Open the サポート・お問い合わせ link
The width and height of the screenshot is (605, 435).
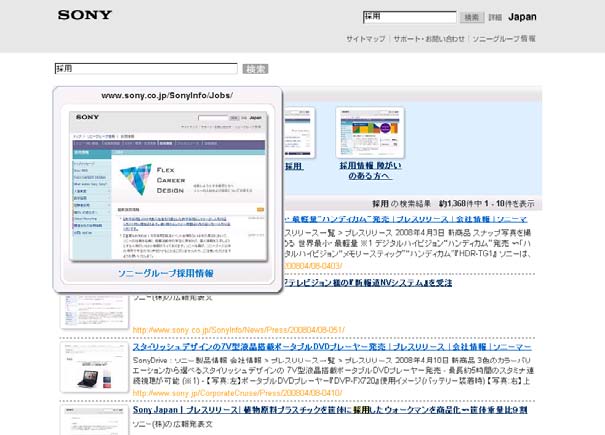pyautogui.click(x=429, y=39)
